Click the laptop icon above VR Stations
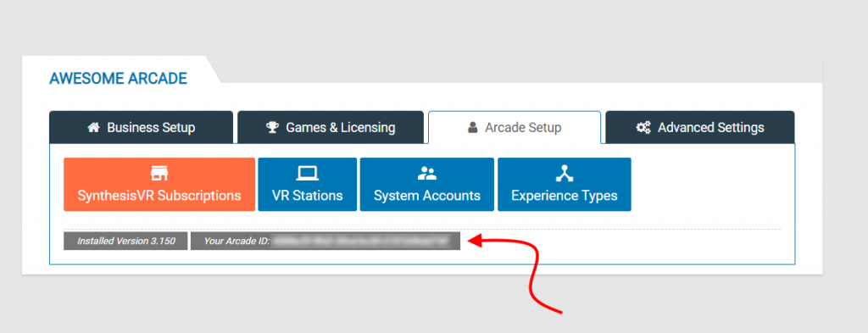Image resolution: width=868 pixels, height=333 pixels. coord(307,174)
